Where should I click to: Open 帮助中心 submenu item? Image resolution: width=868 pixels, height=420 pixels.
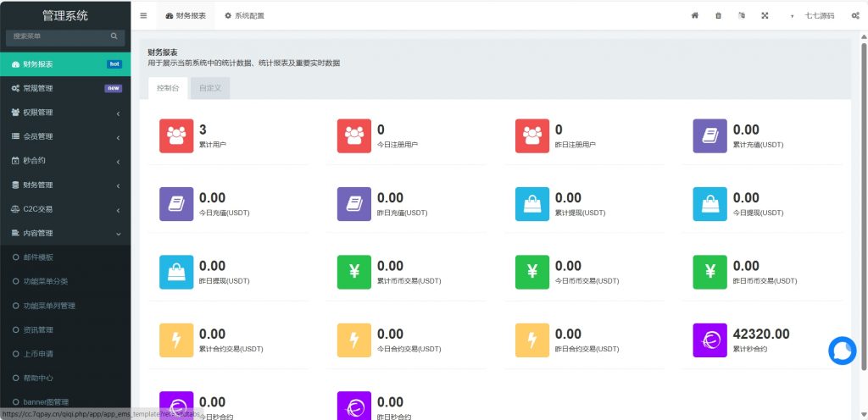click(x=65, y=378)
